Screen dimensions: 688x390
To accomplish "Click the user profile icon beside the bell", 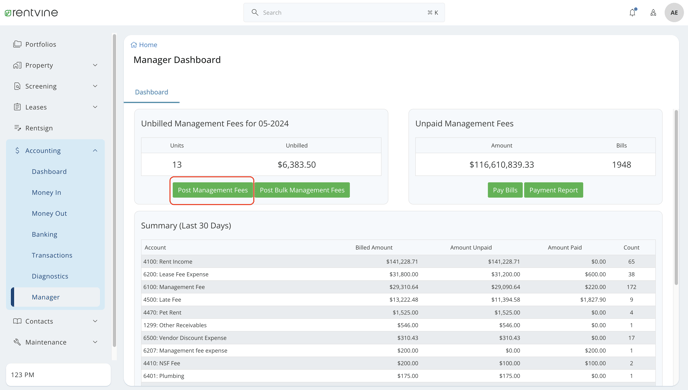I will point(653,13).
